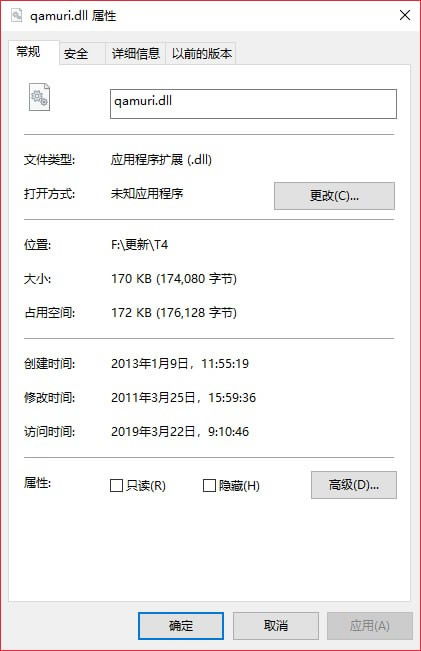Click the DLL file icon in title bar
This screenshot has height=651, width=421.
16,15
